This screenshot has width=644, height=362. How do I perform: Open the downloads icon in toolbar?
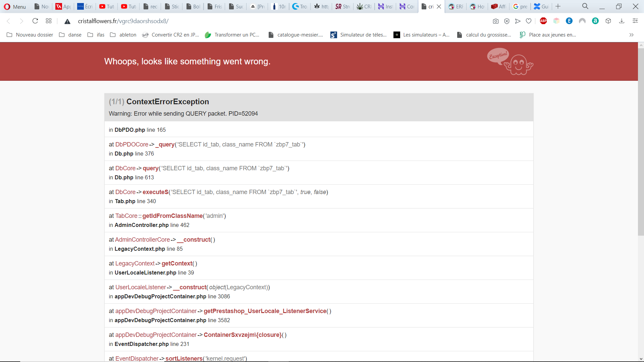pos(622,21)
